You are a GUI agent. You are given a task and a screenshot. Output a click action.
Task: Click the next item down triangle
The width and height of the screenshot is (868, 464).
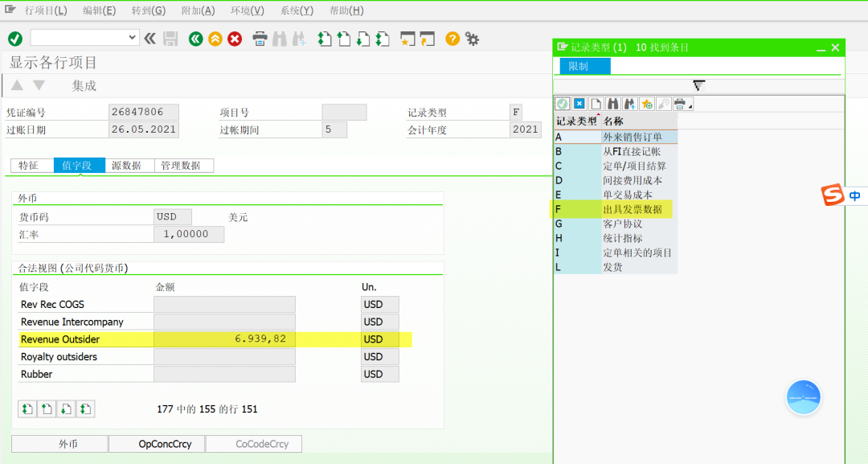pos(39,85)
